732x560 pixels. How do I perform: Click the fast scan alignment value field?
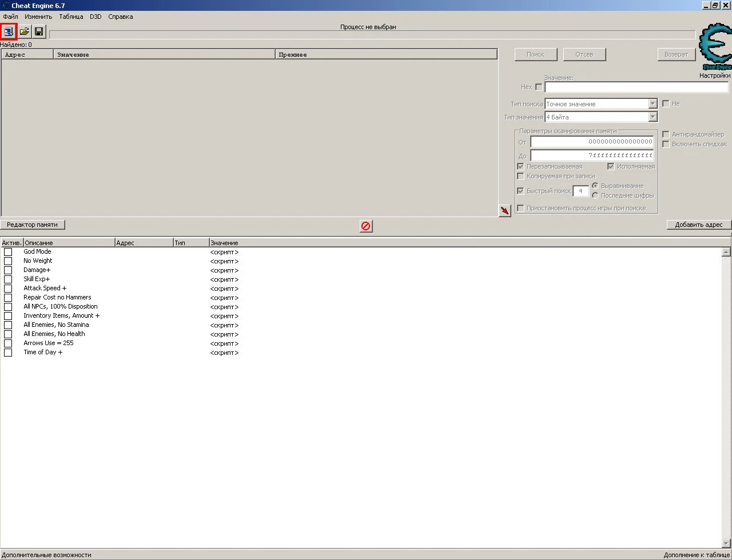580,191
